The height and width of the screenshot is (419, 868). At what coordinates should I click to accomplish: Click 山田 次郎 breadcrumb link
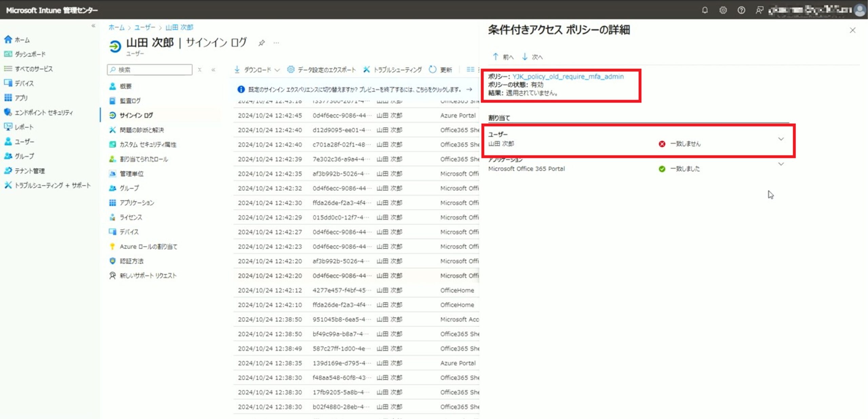pyautogui.click(x=179, y=27)
